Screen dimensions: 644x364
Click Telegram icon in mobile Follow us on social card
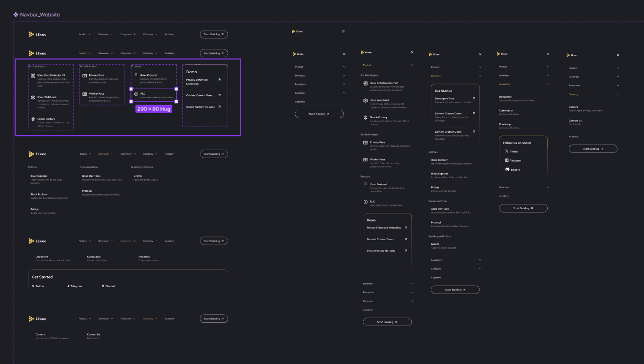point(507,160)
